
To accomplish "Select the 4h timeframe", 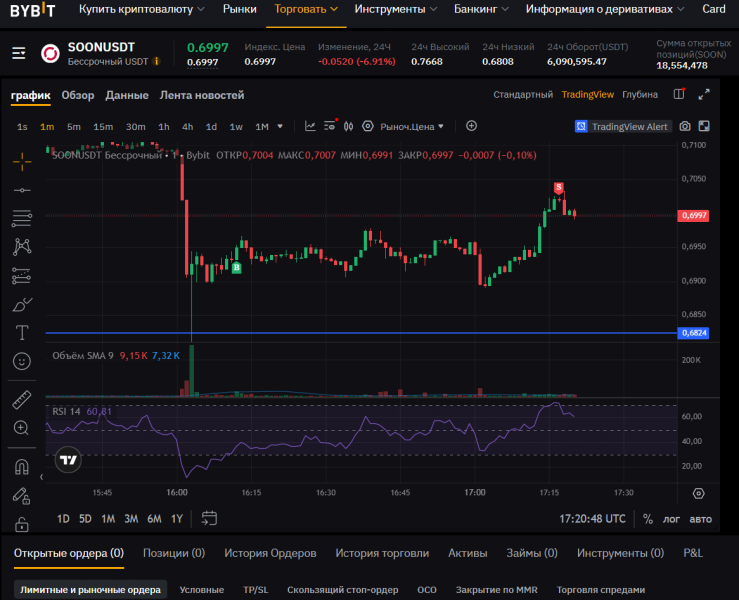I will (x=188, y=127).
